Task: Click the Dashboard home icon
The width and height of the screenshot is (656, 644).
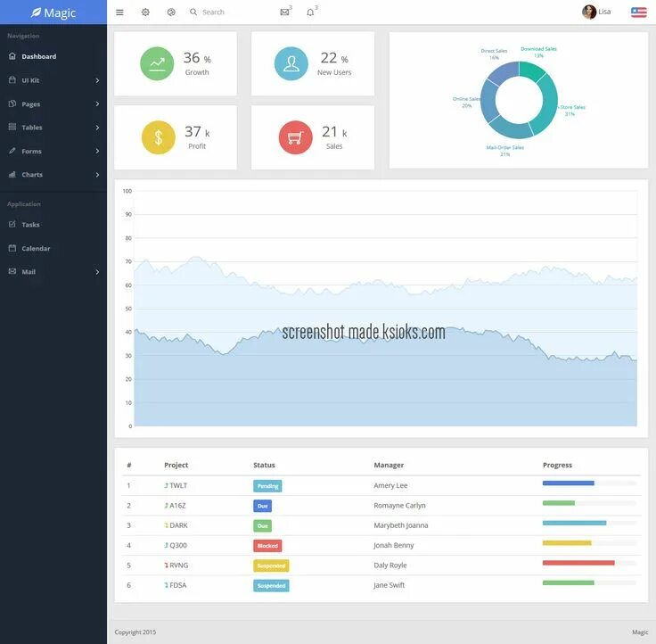Action: click(x=12, y=56)
